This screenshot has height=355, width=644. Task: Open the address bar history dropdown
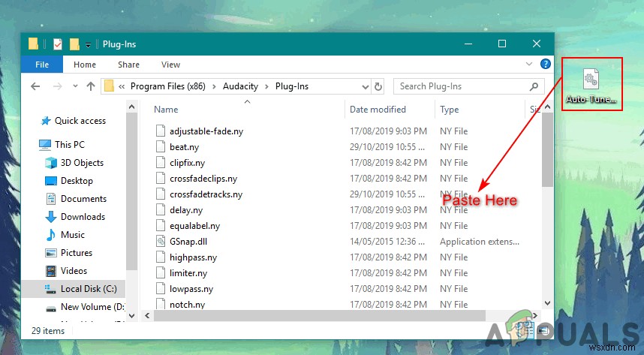point(365,87)
